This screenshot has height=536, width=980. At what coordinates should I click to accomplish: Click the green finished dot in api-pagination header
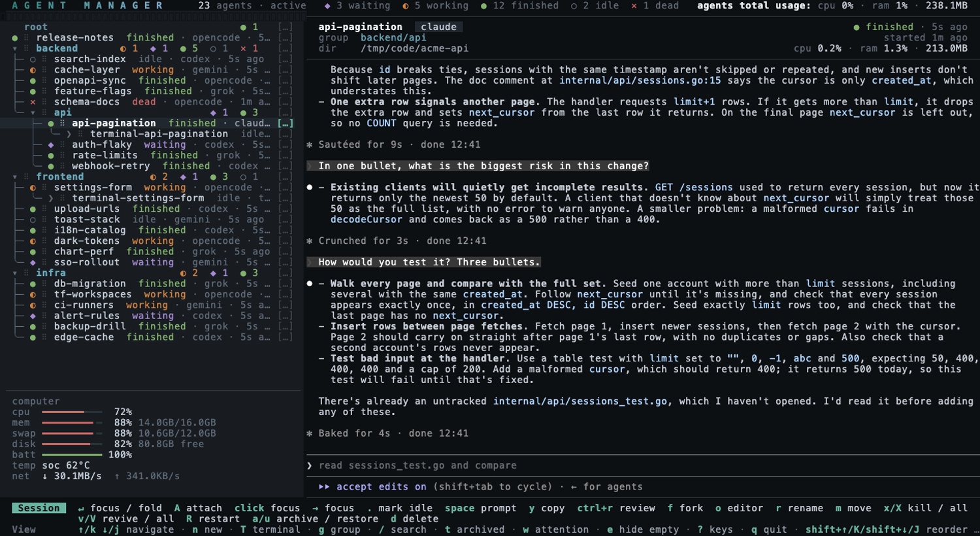(856, 27)
